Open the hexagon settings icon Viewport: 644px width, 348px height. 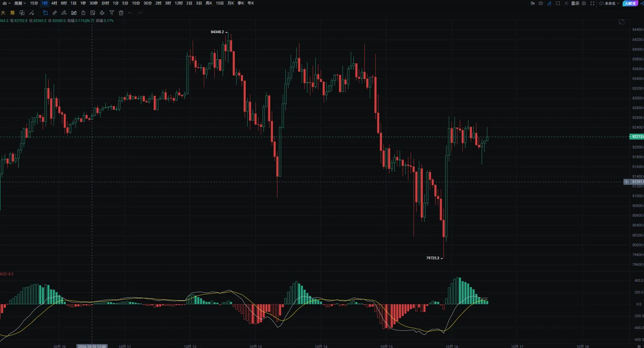coord(583,3)
